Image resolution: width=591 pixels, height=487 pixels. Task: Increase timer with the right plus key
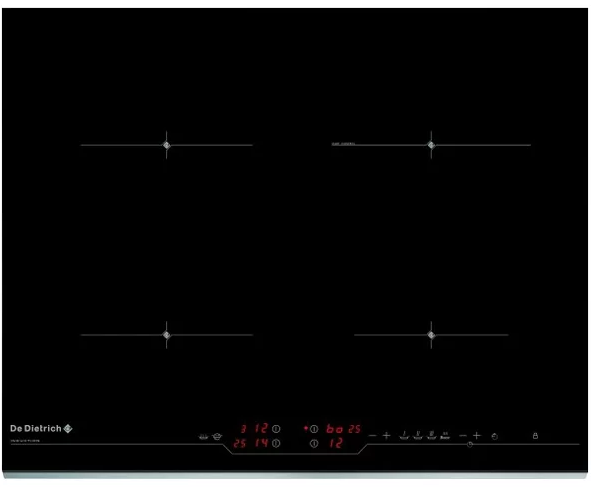coord(476,435)
